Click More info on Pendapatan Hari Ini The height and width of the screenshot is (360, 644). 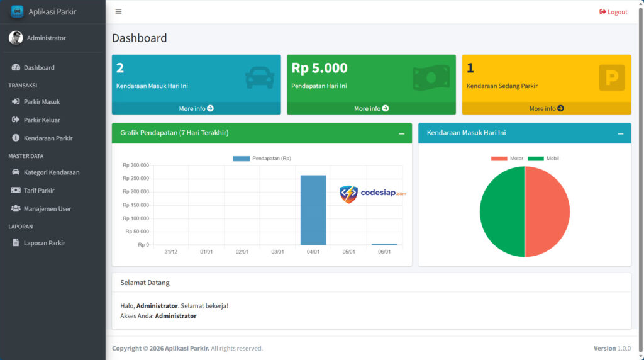click(x=371, y=108)
